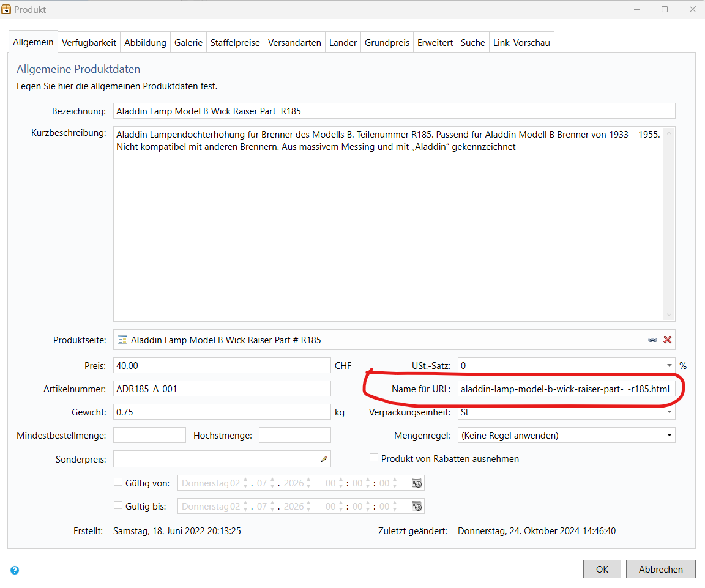Image resolution: width=705 pixels, height=588 pixels.
Task: Click the Sonderpreis input field
Action: (222, 459)
